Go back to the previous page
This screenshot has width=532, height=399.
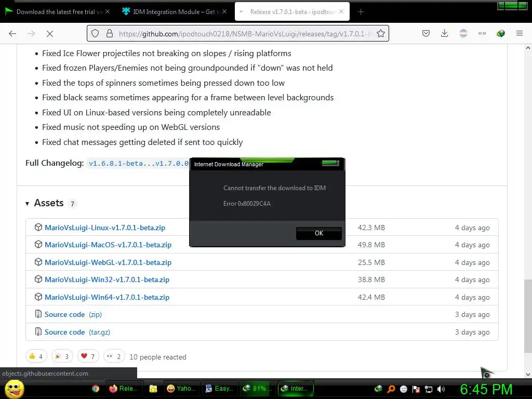[x=12, y=33]
